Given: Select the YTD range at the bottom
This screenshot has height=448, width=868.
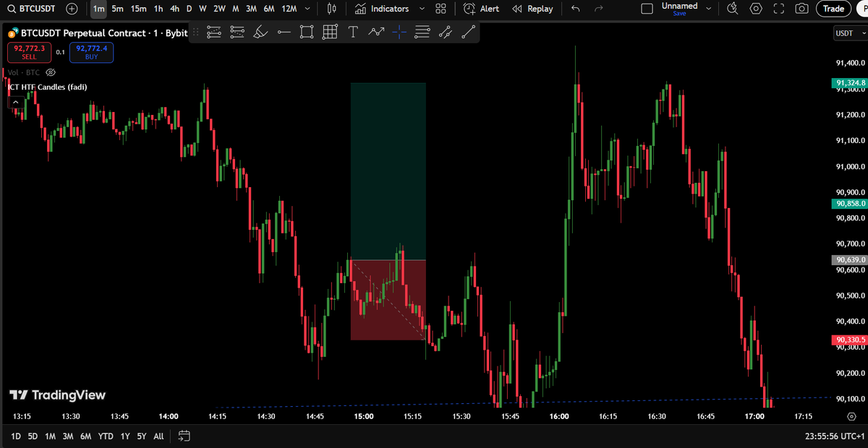Looking at the screenshot, I should [x=106, y=436].
